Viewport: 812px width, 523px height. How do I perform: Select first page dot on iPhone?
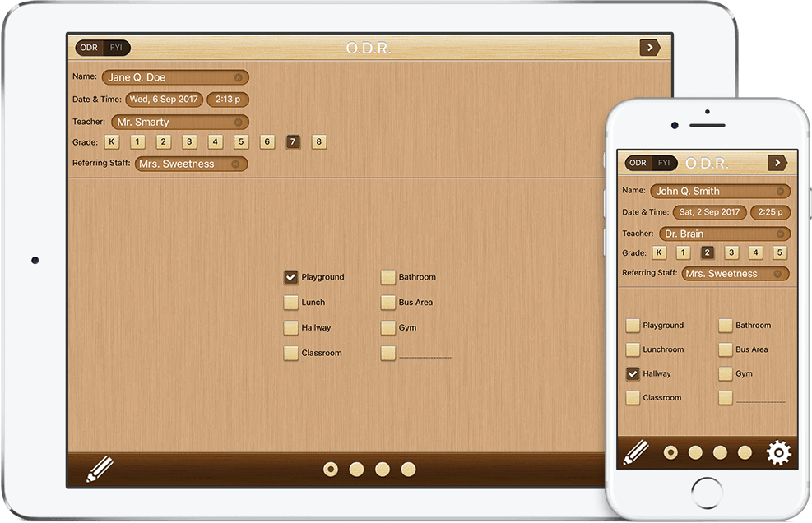click(x=670, y=452)
